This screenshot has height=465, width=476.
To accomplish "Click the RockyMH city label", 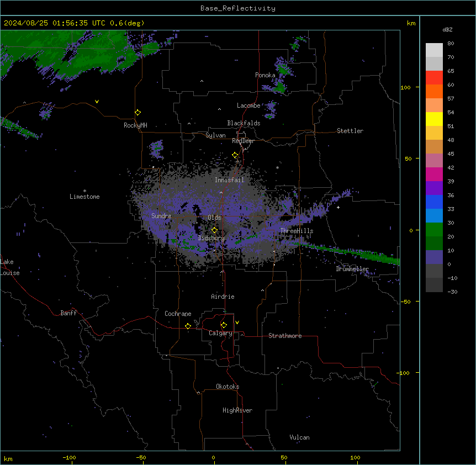I will (135, 125).
